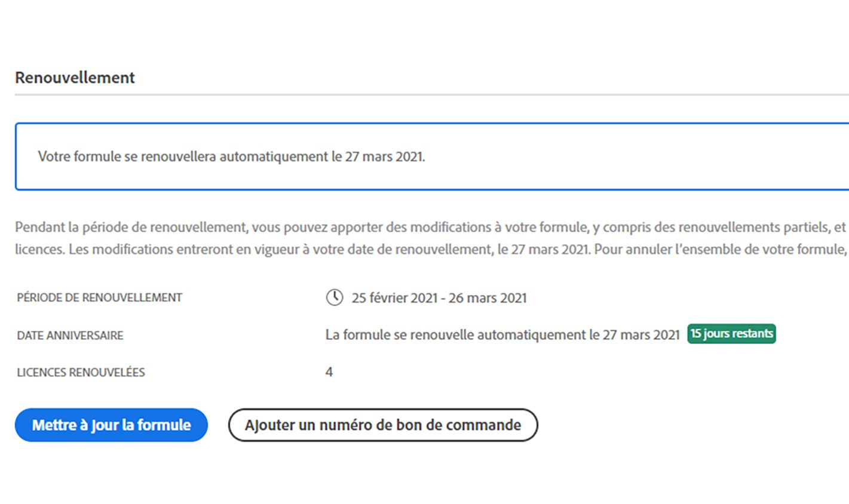Click the renewed licenses count '4'

click(x=330, y=371)
